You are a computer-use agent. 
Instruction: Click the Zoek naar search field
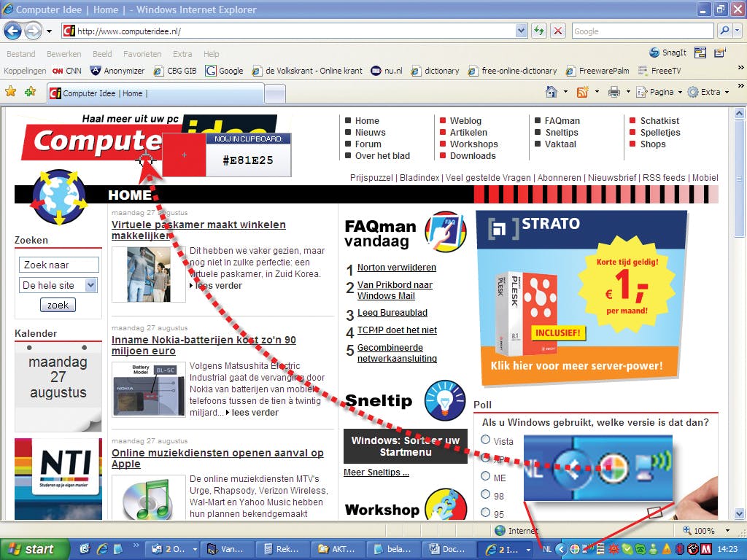click(x=58, y=265)
